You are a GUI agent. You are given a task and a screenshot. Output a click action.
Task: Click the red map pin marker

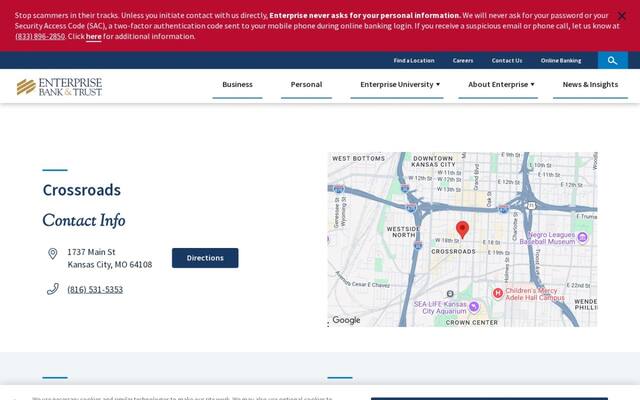click(x=462, y=229)
